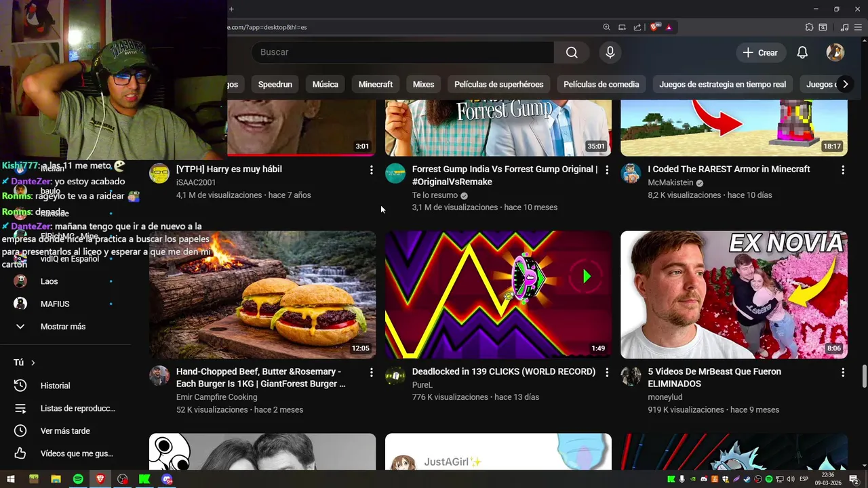The image size is (868, 488).
Task: Click the YouTube search magnifier button
Action: point(572,52)
